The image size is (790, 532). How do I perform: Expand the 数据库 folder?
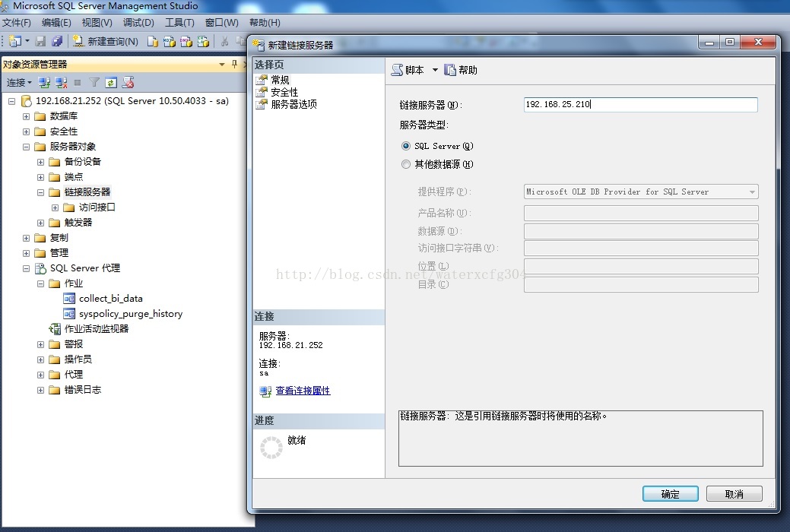(x=26, y=116)
